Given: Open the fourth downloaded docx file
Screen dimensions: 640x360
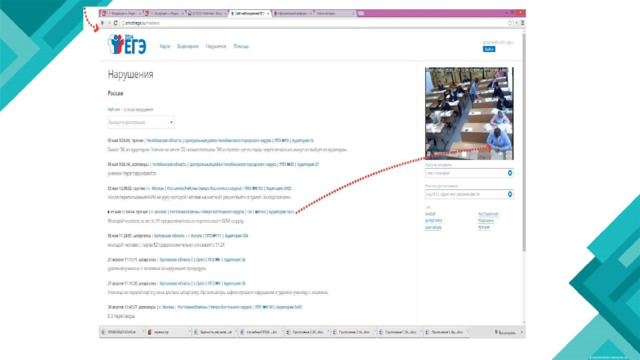Looking at the screenshot, I should (x=260, y=332).
